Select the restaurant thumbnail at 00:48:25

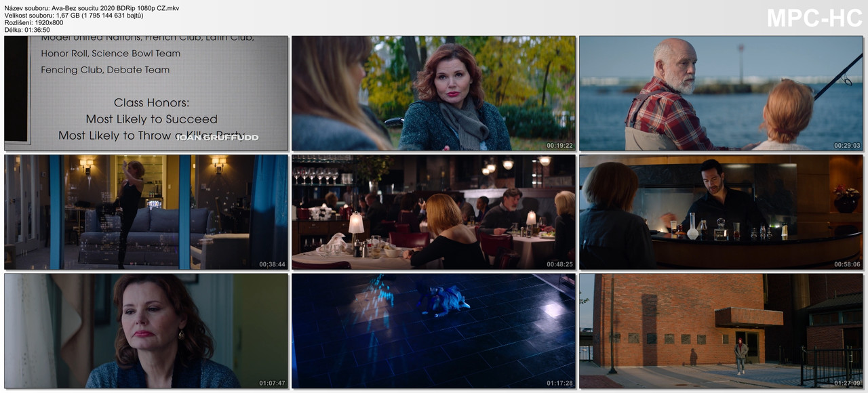433,212
